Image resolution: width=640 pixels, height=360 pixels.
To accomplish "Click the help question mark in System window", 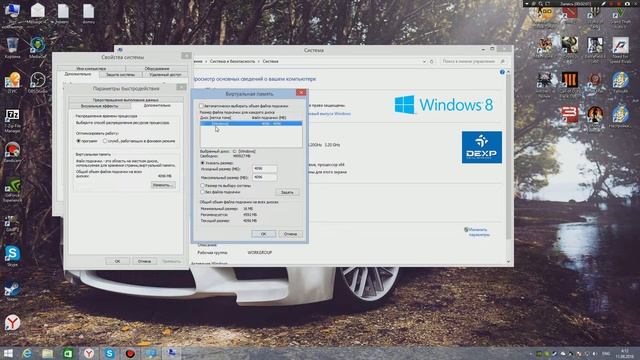I will tap(502, 72).
